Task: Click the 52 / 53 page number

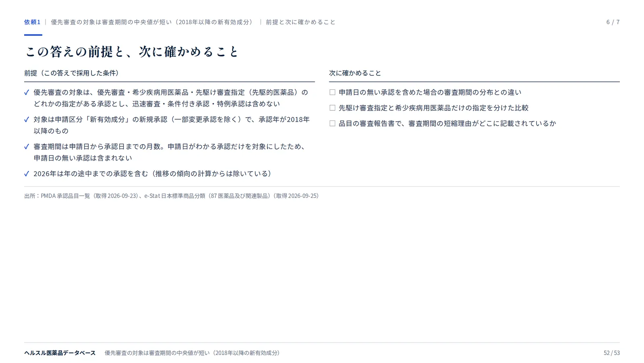Action: [612, 353]
